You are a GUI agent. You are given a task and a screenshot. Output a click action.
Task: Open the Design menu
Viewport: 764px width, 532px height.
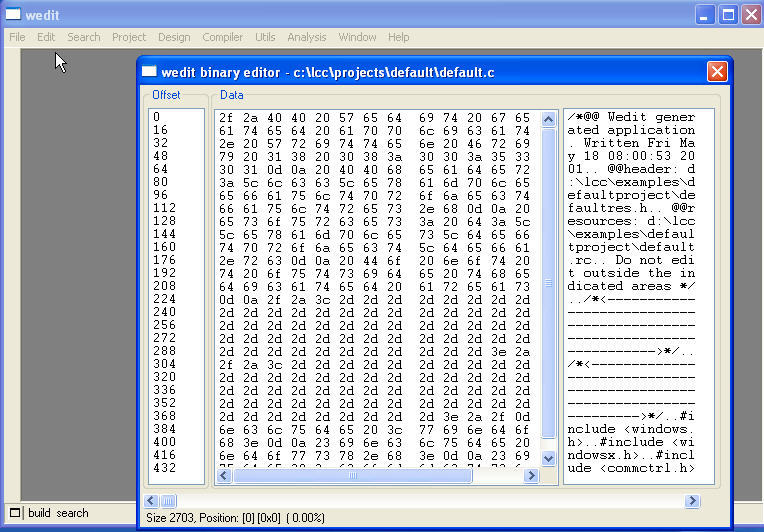[174, 37]
